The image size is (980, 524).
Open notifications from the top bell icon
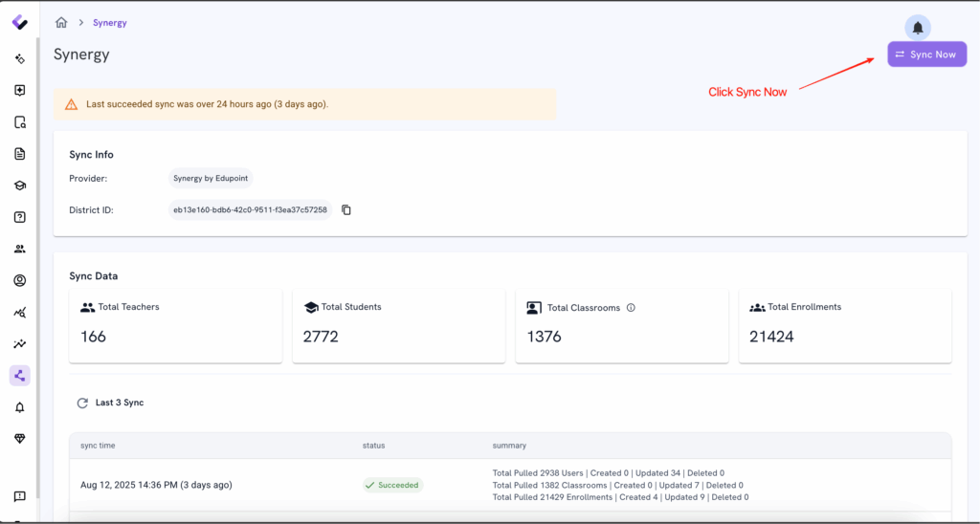[x=917, y=28]
